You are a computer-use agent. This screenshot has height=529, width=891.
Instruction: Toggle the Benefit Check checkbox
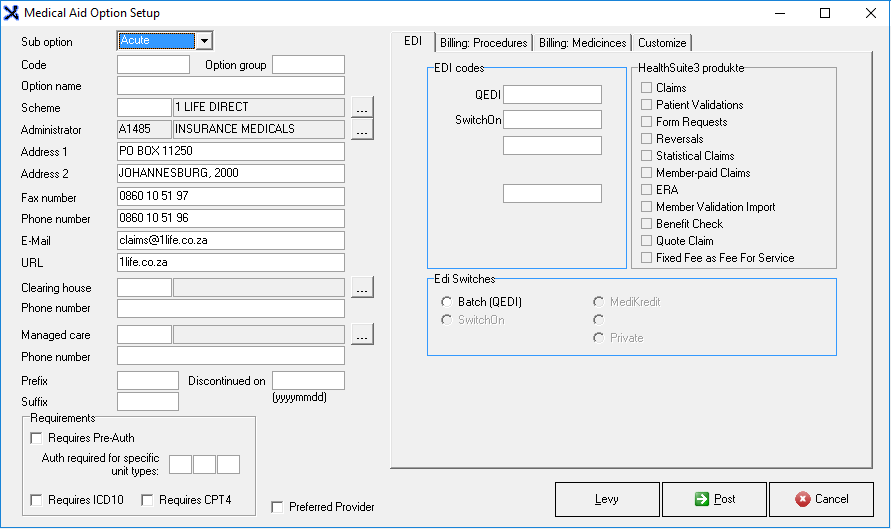[x=647, y=224]
